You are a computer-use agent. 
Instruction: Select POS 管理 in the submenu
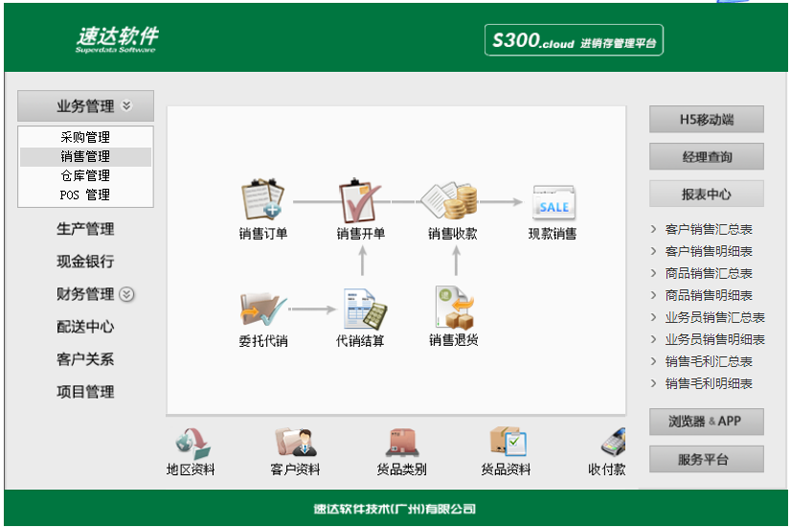86,195
